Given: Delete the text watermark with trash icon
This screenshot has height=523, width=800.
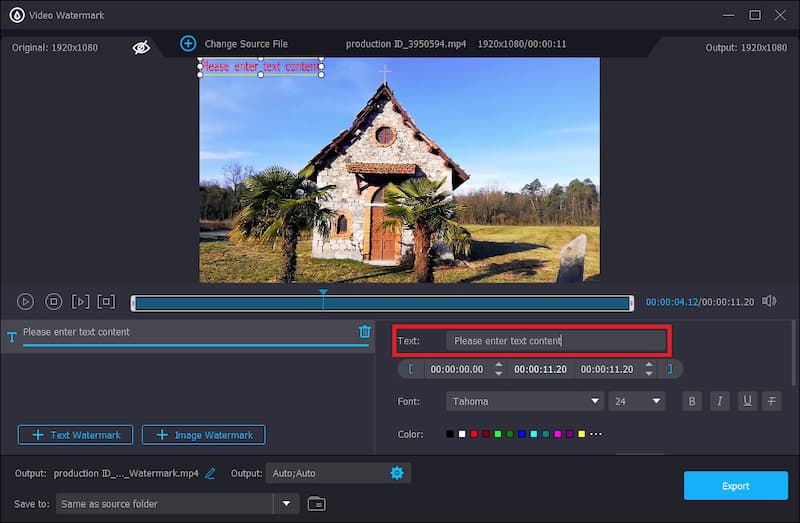Looking at the screenshot, I should coord(364,332).
